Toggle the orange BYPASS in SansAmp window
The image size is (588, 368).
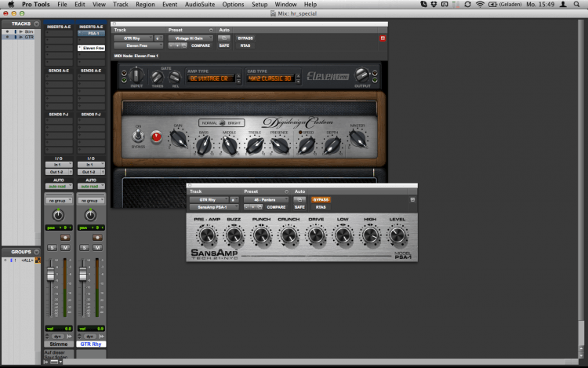[321, 200]
